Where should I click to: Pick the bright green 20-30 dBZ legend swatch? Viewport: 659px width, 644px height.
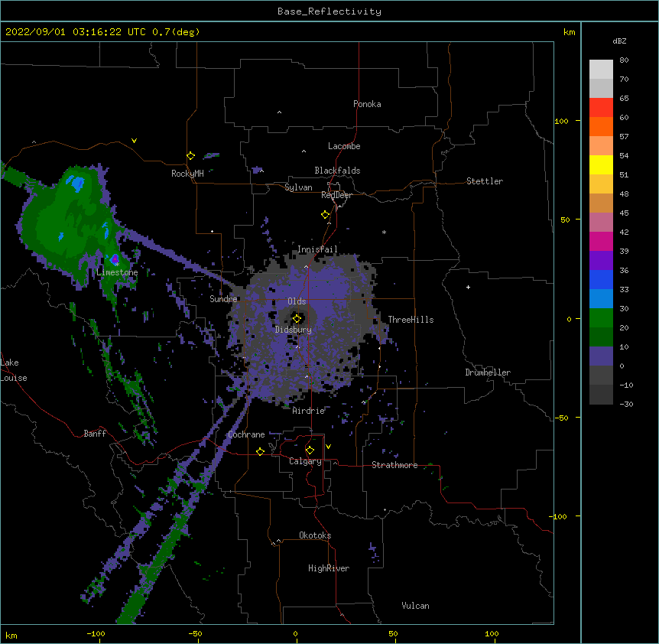click(601, 318)
